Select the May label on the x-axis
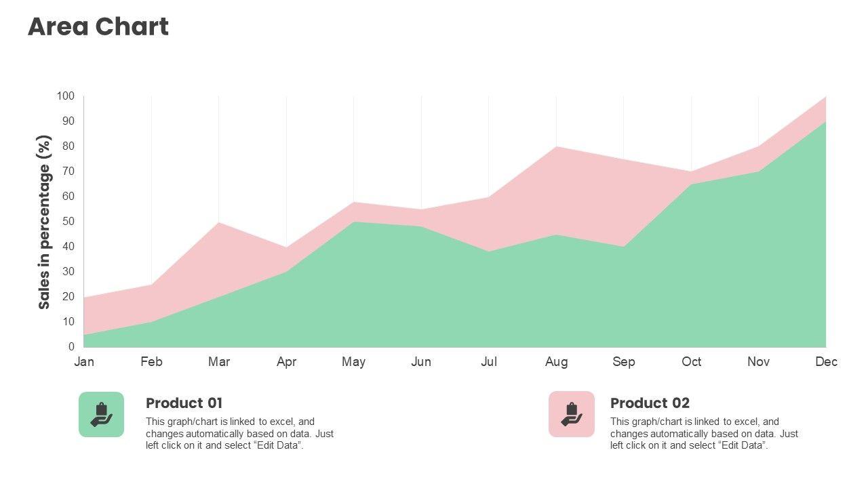This screenshot has width=868, height=488. click(353, 362)
